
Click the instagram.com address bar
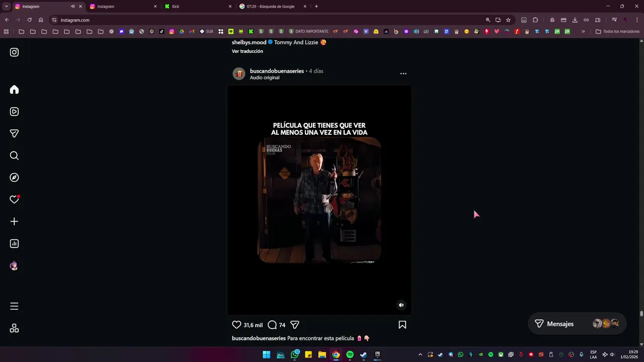point(267,20)
